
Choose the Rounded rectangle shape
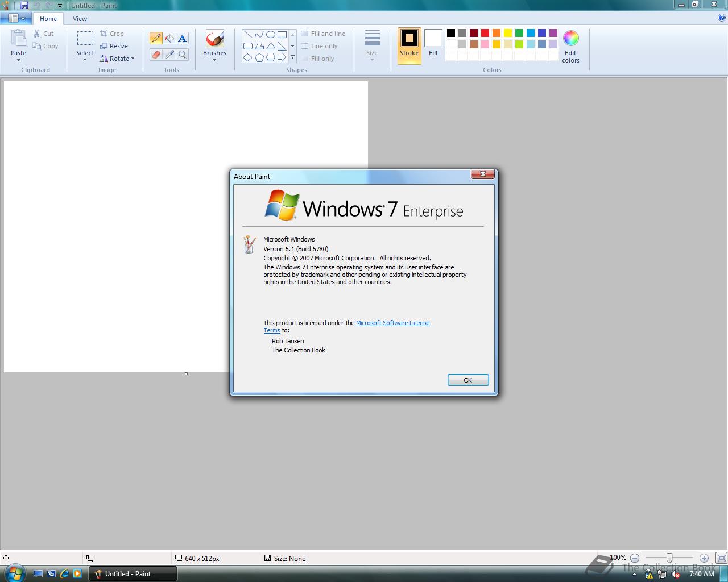pyautogui.click(x=248, y=46)
